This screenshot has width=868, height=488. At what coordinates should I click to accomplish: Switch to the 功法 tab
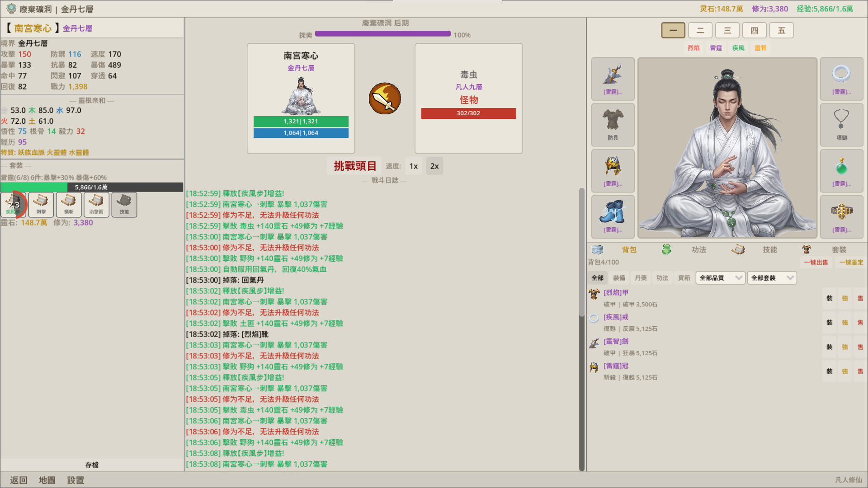click(x=698, y=249)
